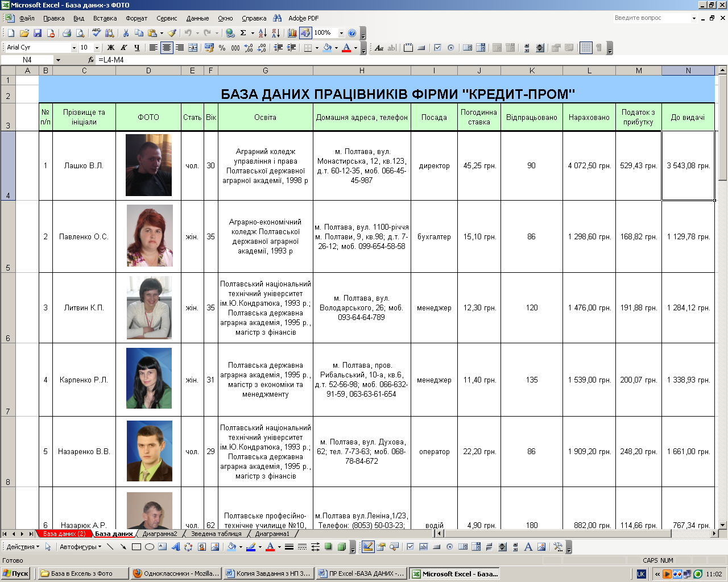Draw an oval shape tool
Viewport: 728px width, 582px height.
tap(150, 547)
